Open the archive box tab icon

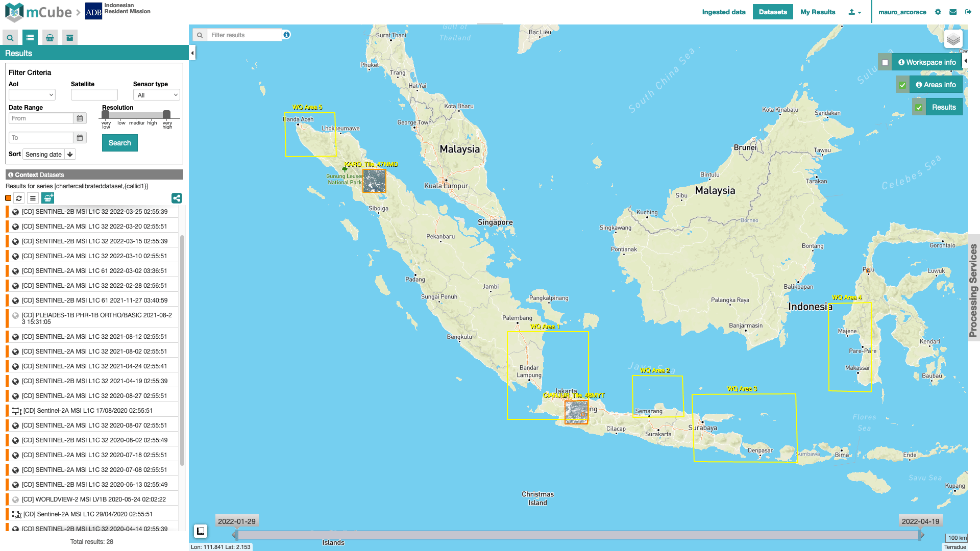70,38
